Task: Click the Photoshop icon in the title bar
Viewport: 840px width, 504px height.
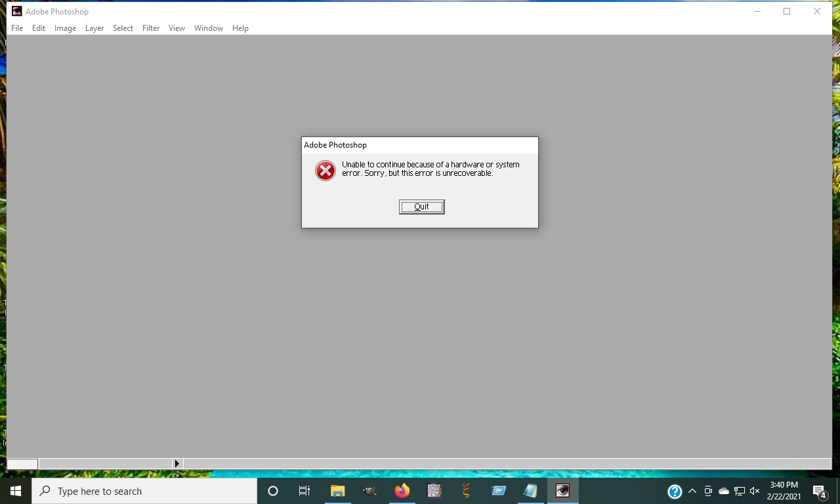Action: pyautogui.click(x=16, y=11)
